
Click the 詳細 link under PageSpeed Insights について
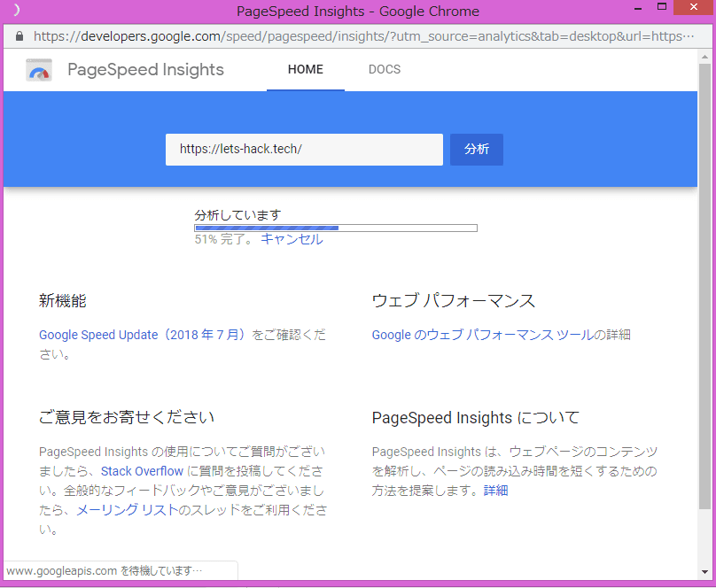point(495,491)
